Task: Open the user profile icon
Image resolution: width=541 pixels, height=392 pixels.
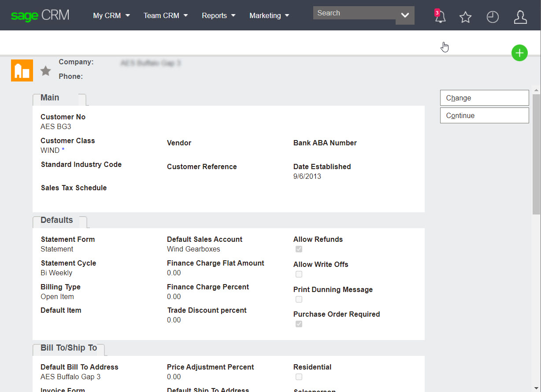Action: point(520,17)
